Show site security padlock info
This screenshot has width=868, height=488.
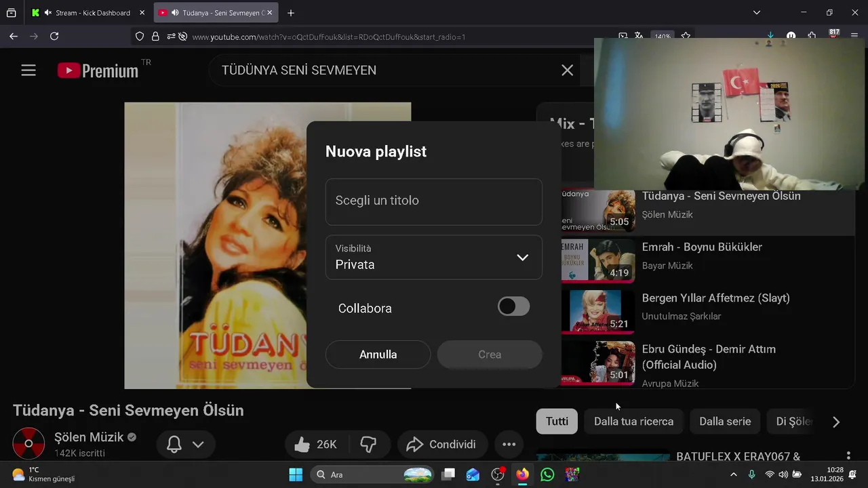[155, 37]
